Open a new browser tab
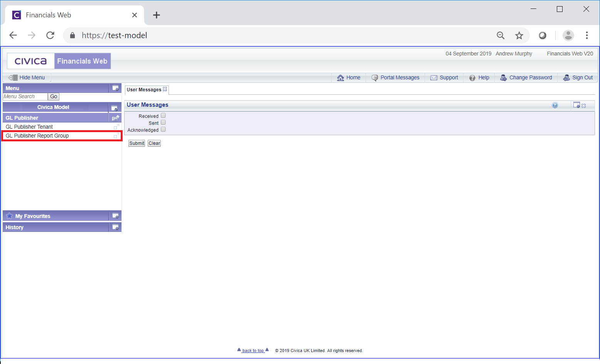 156,15
